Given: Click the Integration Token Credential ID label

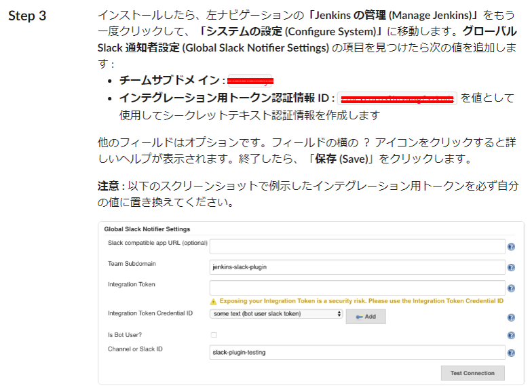Looking at the screenshot, I should 150,313.
